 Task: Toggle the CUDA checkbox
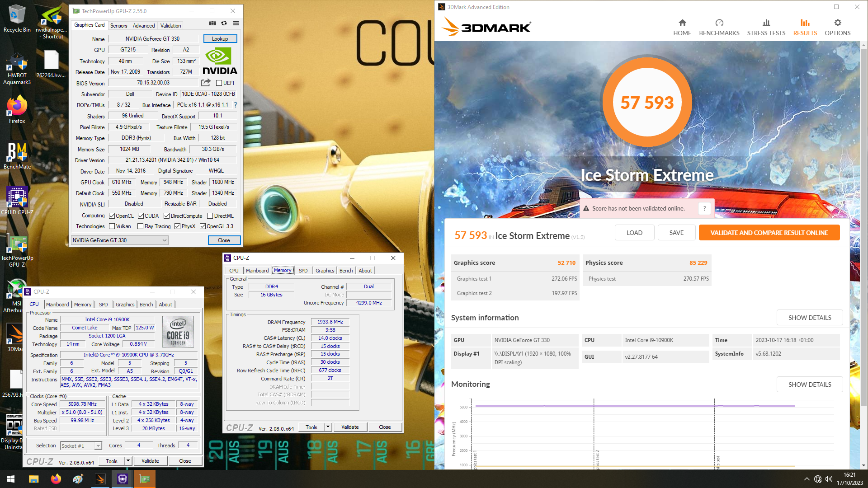pyautogui.click(x=141, y=216)
